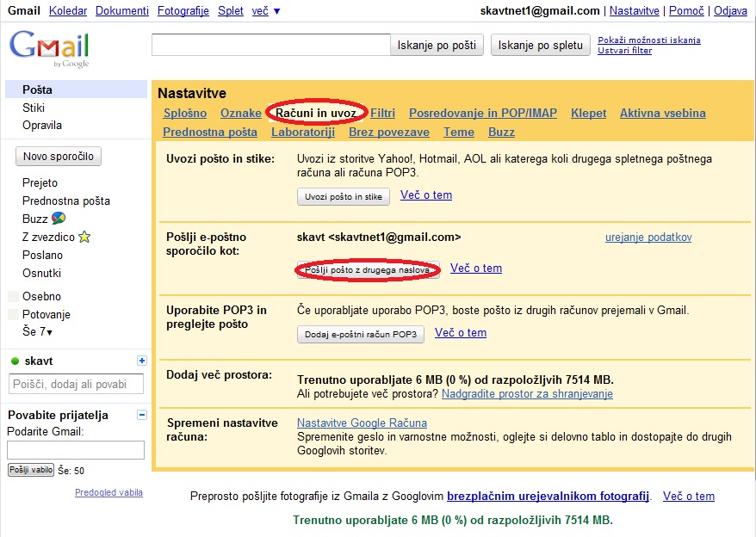Click 'Več o tem' after photo editor text
This screenshot has height=537, width=756.
pyautogui.click(x=689, y=496)
